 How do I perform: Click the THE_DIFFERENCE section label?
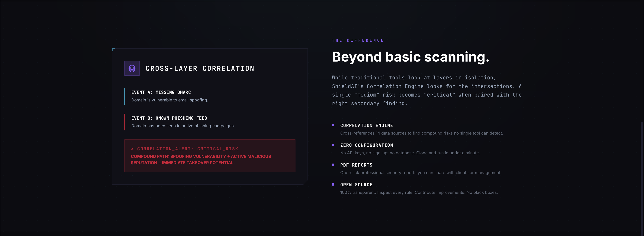pos(358,40)
